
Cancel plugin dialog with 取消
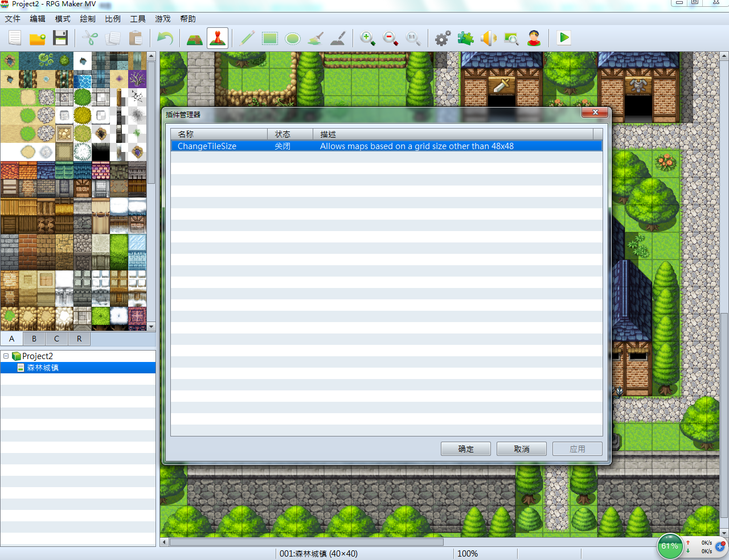pyautogui.click(x=522, y=449)
